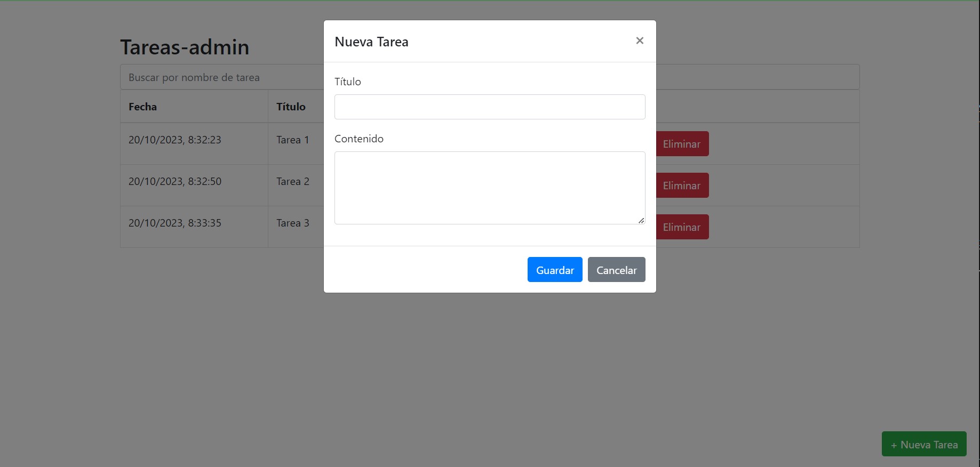Focus the Contenido text area

(490, 188)
